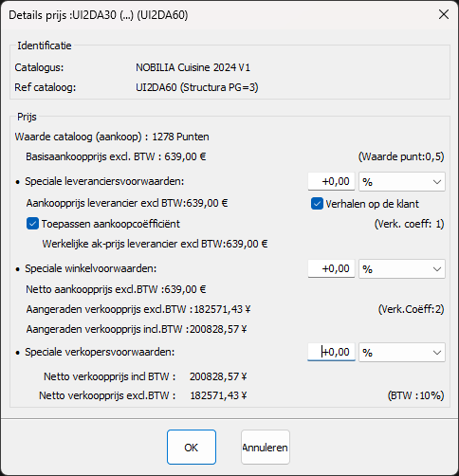459x476 pixels.
Task: Click the (Verk.Coëff:2) label
Action: click(x=411, y=309)
